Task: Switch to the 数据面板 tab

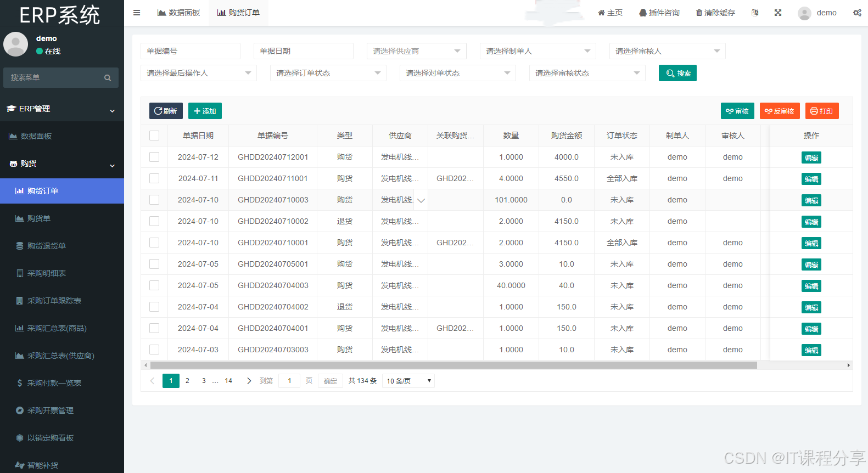Action: click(178, 13)
